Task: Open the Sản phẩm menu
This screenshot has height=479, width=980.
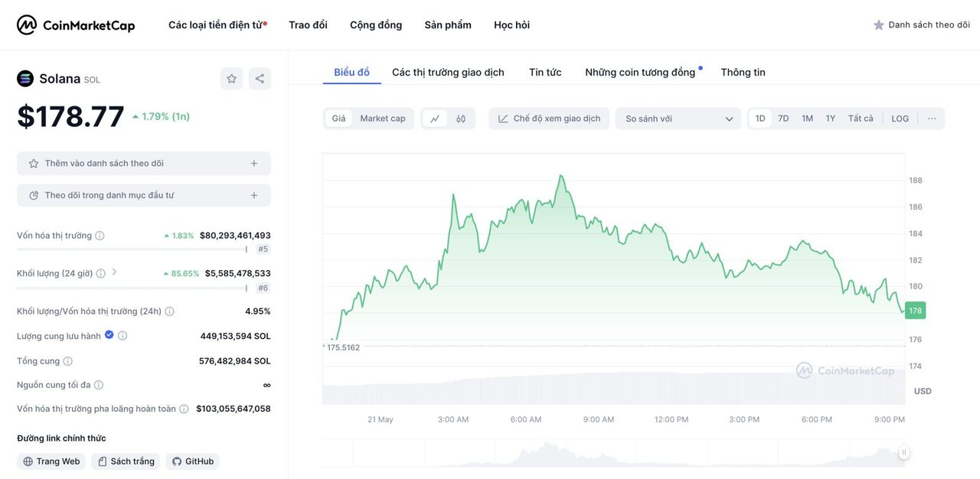Action: click(448, 25)
